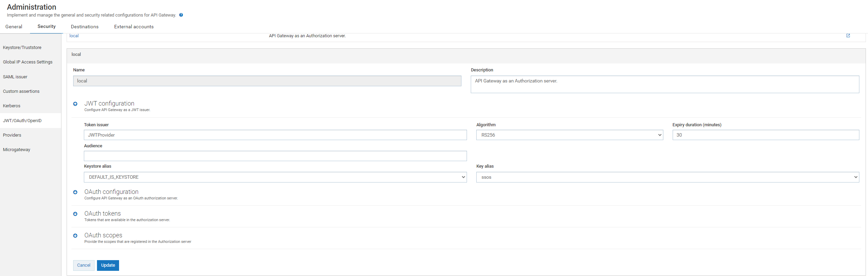The width and height of the screenshot is (868, 276).
Task: Open the Destinations tab
Action: 85,27
